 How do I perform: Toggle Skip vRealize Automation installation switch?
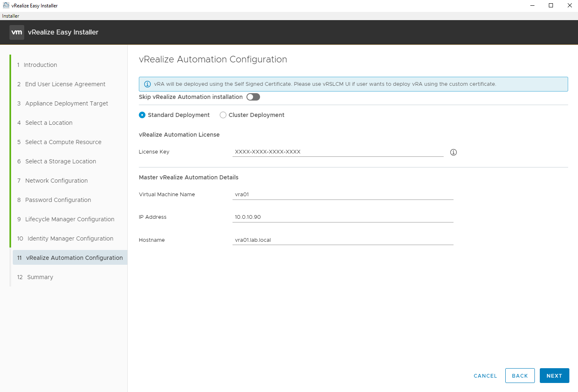253,97
